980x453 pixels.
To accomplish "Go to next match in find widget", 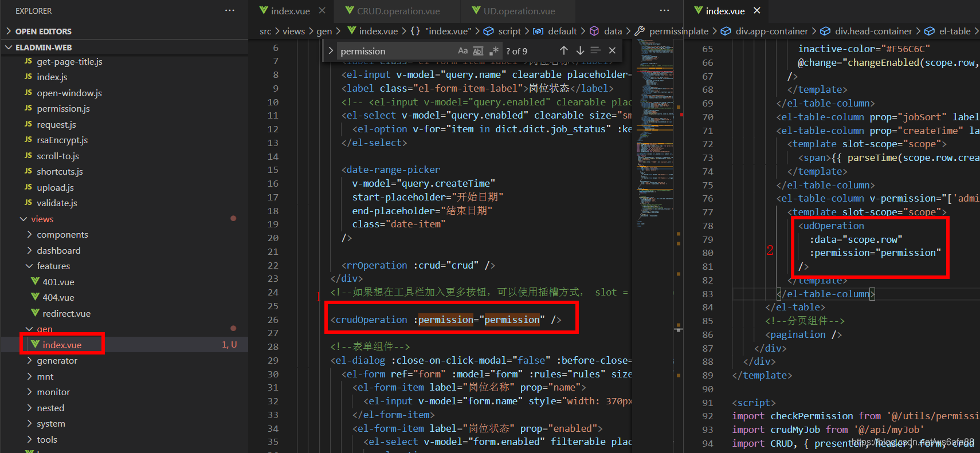I will tap(580, 51).
